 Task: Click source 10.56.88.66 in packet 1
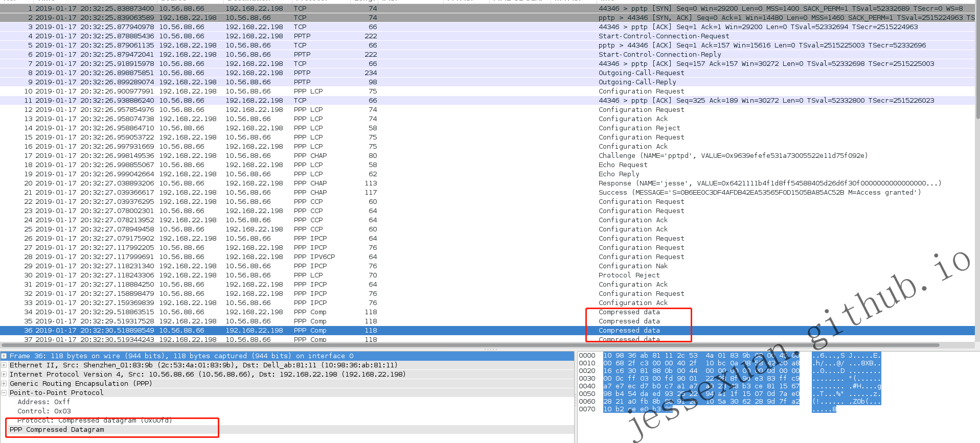[x=181, y=9]
